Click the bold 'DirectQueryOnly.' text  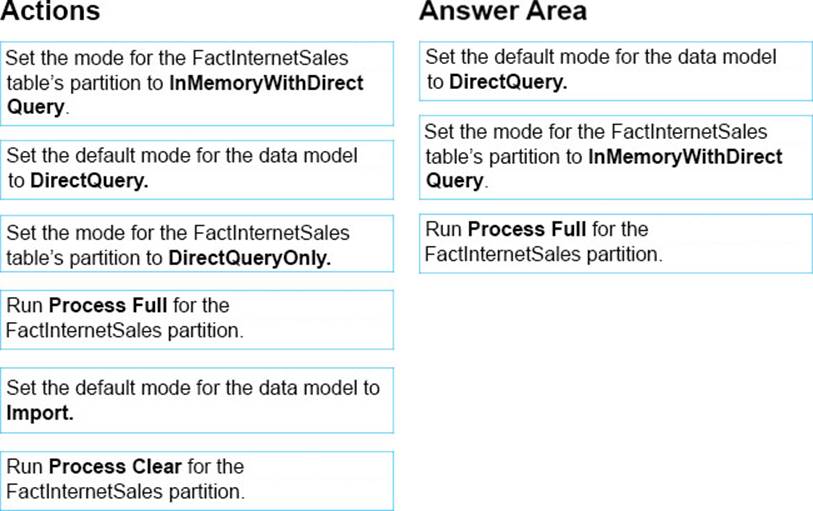point(250,258)
